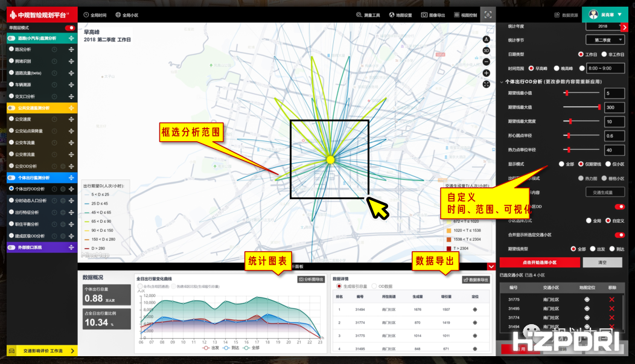
Task: Zoom out on the map
Action: click(x=487, y=62)
